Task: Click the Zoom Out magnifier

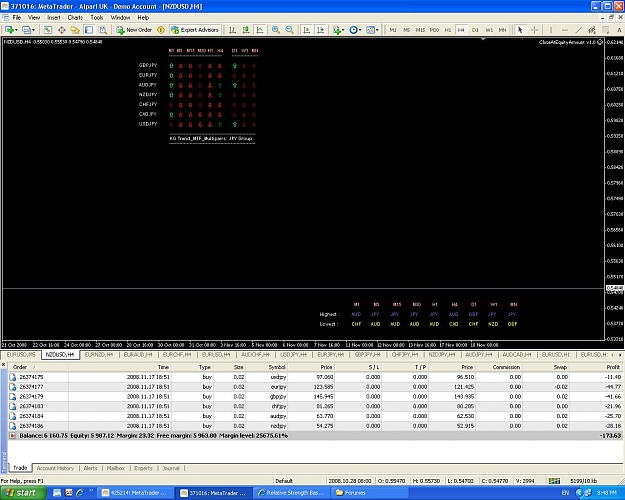Action: (x=289, y=30)
